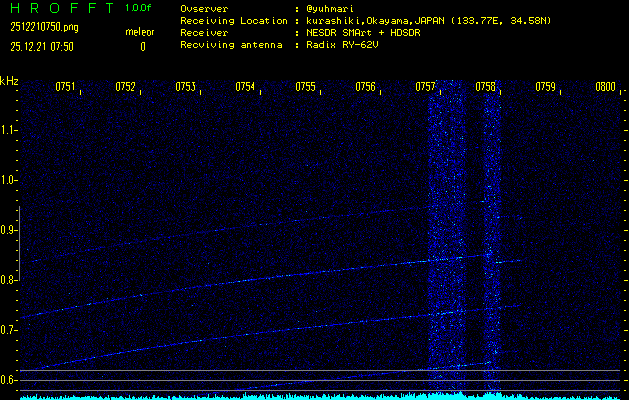Select the 1.00f version label

coord(138,8)
